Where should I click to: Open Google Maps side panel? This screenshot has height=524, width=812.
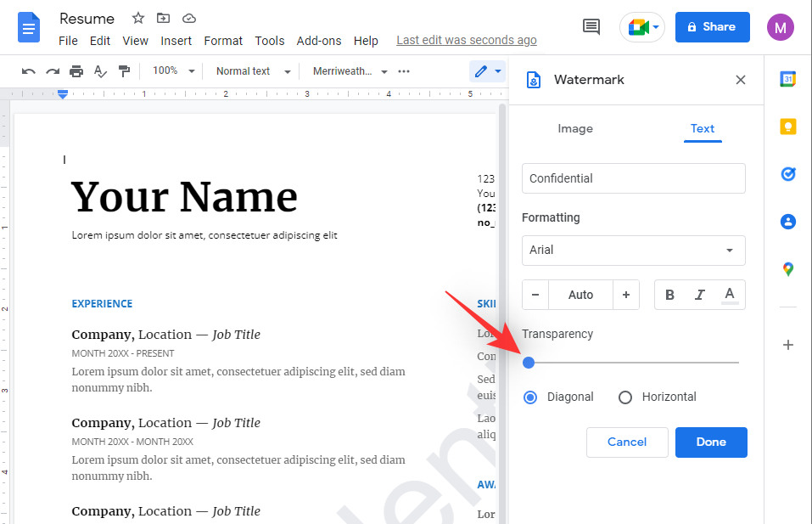[x=787, y=269]
